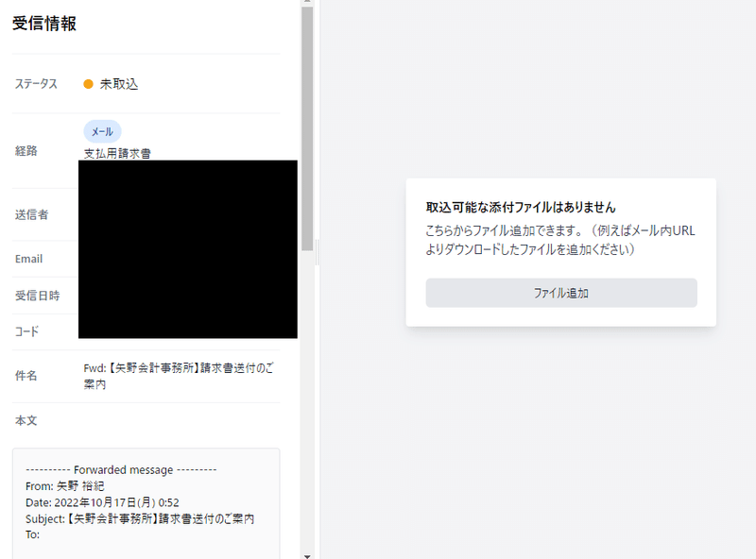Click the ステータス field label
Viewport: 756px width, 559px height.
coord(36,84)
